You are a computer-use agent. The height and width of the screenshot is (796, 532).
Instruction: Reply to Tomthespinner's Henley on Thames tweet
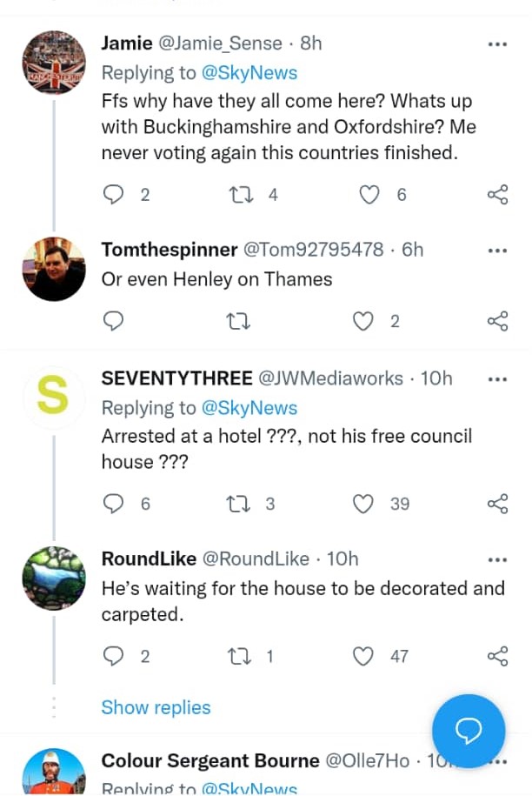[114, 322]
